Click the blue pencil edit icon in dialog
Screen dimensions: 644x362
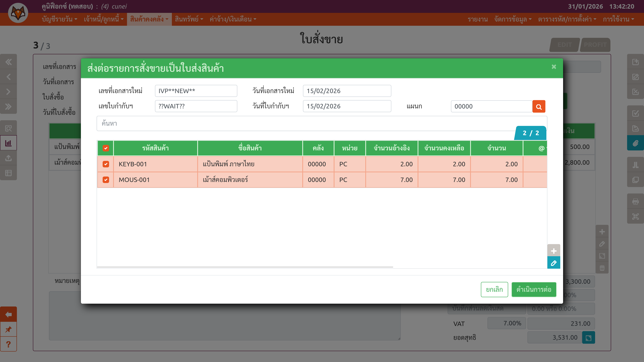coord(553,263)
